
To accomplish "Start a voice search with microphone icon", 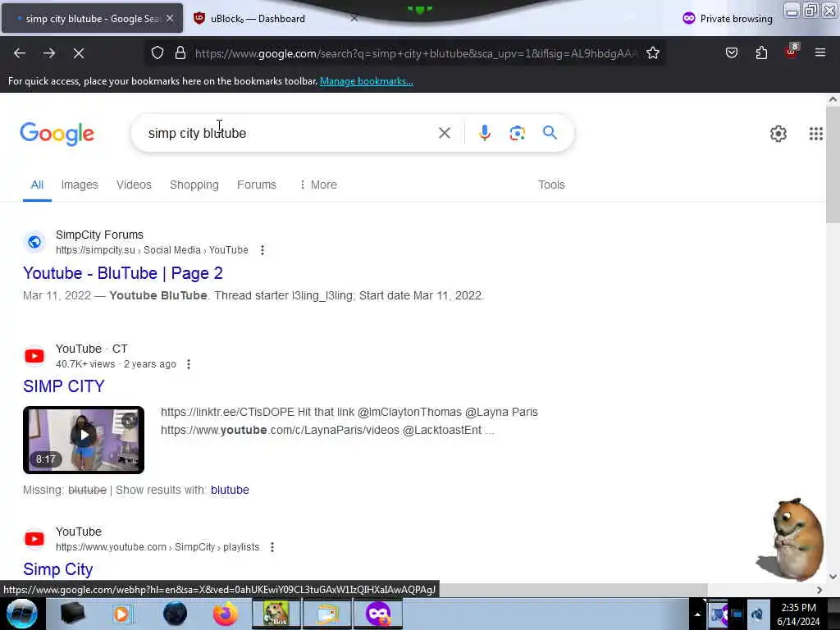I will click(484, 133).
